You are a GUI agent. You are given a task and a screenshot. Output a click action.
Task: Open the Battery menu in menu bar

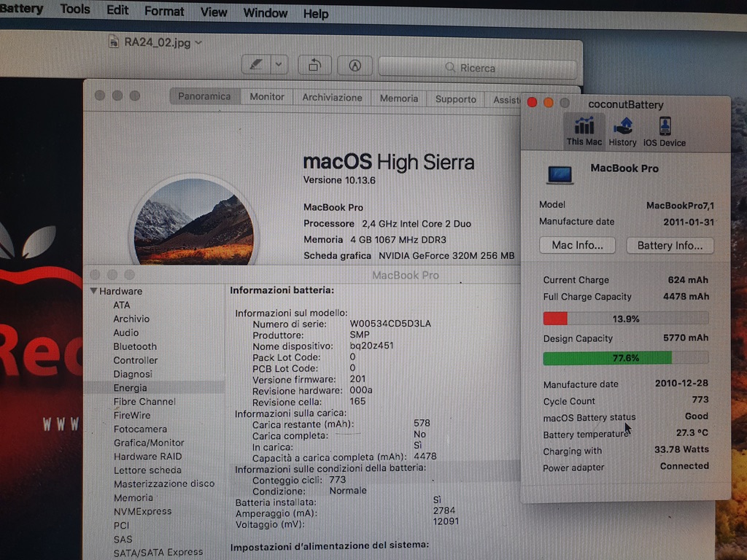pos(21,9)
